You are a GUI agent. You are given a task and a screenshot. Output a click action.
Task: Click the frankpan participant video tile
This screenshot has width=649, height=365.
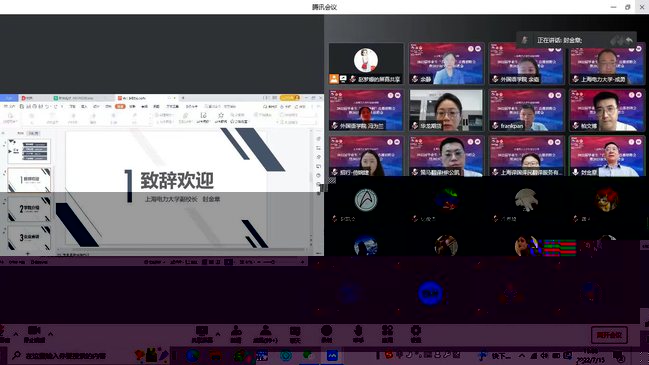coord(526,110)
